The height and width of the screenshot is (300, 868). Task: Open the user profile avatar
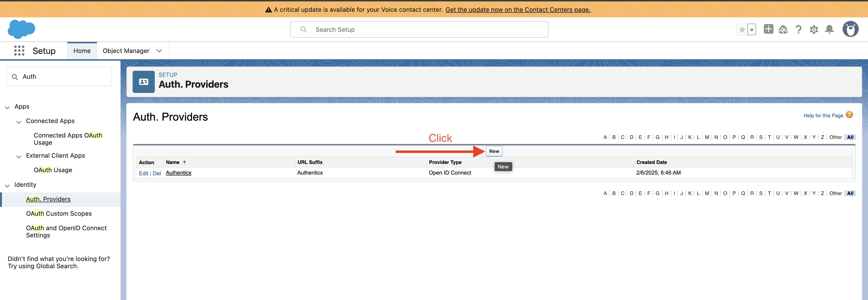(850, 29)
